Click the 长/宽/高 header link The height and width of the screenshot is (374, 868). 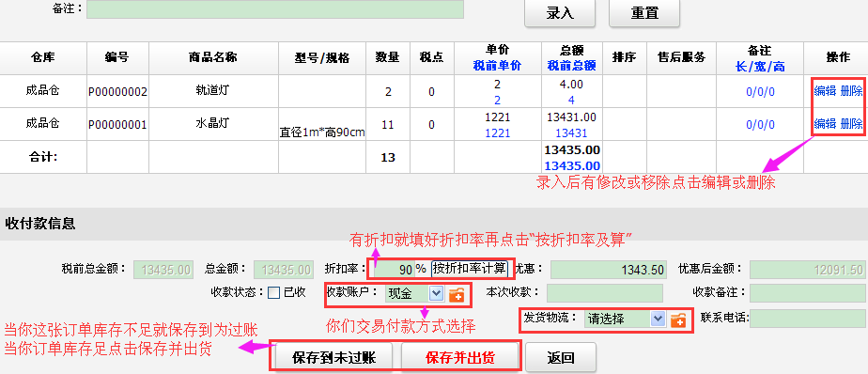759,67
